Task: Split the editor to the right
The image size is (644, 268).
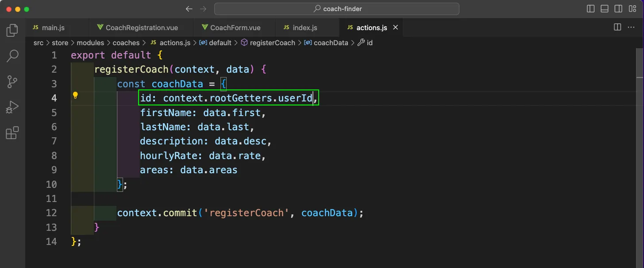Action: point(617,27)
